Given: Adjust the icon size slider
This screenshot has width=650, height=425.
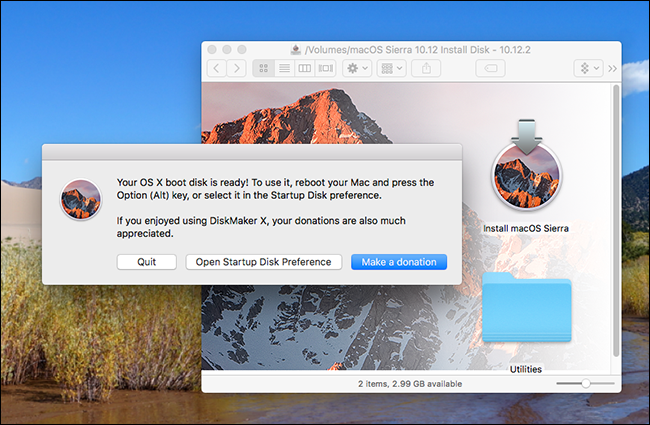Looking at the screenshot, I should click(585, 384).
